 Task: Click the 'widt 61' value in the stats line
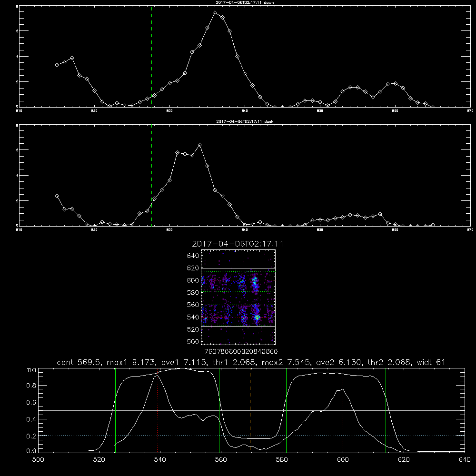point(431,362)
